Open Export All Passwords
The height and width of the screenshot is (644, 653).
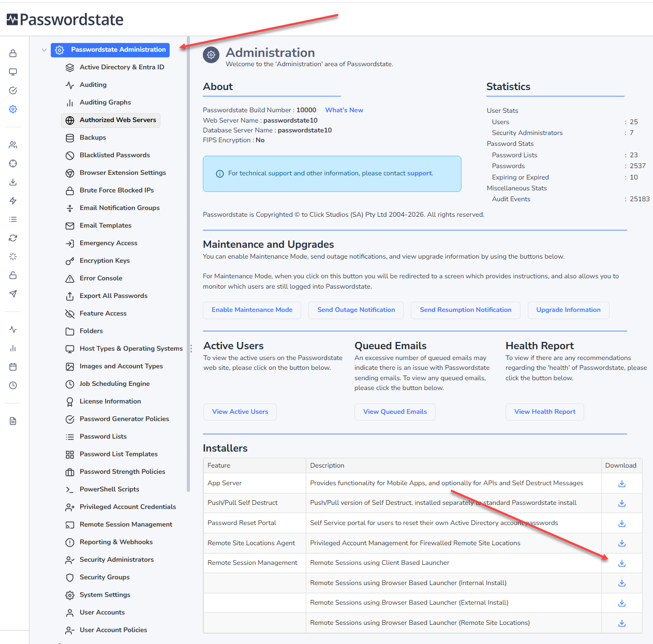[x=107, y=296]
